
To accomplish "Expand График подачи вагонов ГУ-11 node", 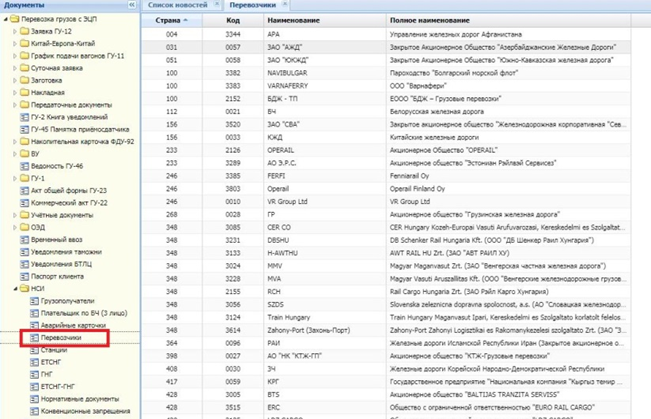I will (15, 56).
